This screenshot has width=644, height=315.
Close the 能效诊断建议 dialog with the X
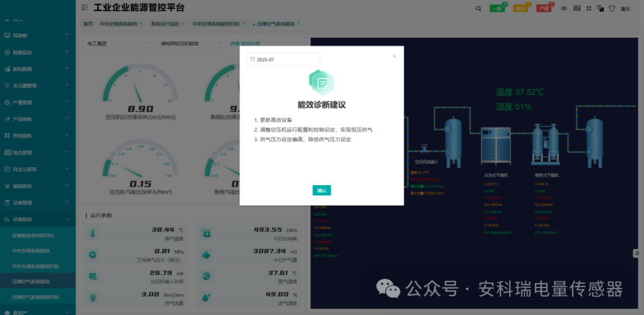tap(394, 56)
